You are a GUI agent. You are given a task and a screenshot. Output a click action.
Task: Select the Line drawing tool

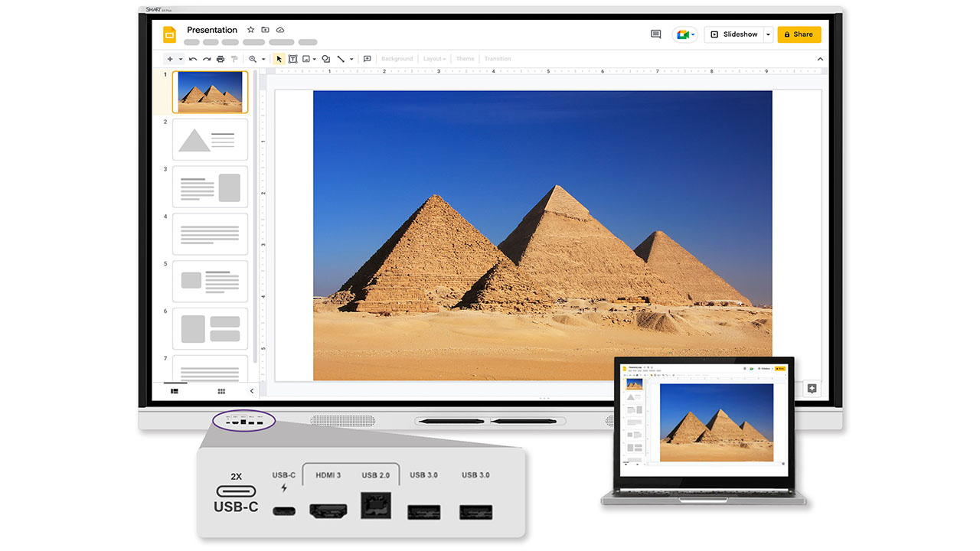[340, 59]
